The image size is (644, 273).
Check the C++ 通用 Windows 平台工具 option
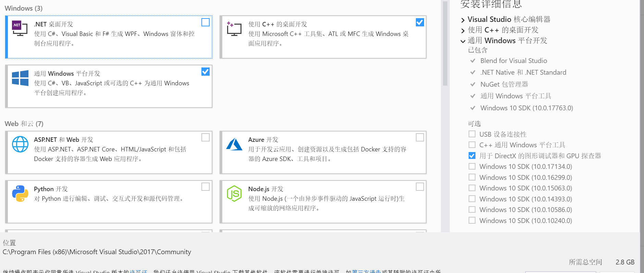(x=472, y=145)
